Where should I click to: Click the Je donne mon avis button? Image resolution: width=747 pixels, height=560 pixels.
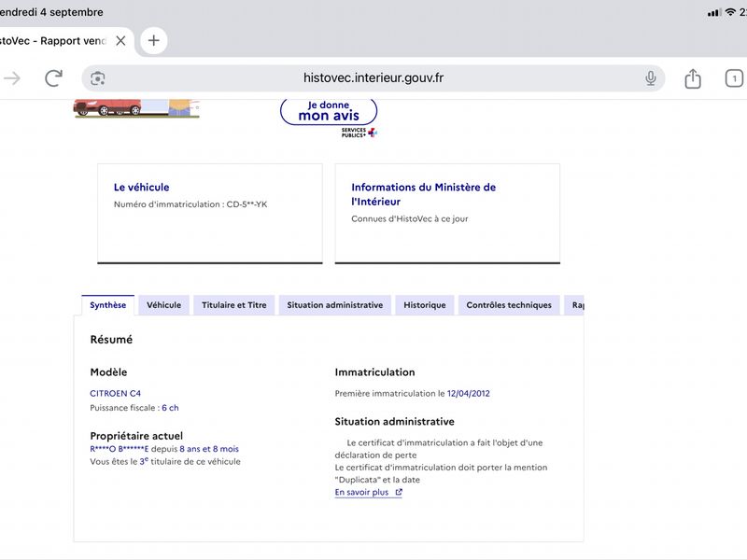(329, 111)
